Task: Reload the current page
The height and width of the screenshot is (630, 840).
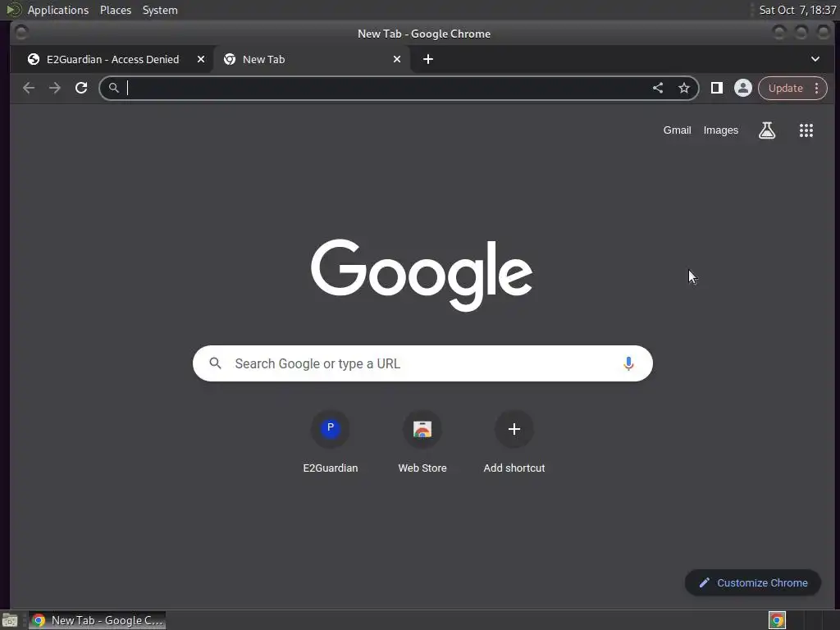Action: (x=81, y=88)
